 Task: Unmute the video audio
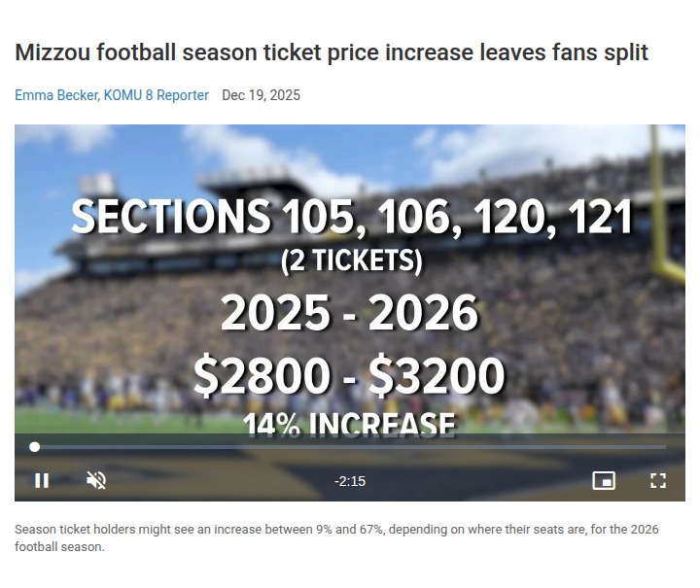tap(96, 480)
